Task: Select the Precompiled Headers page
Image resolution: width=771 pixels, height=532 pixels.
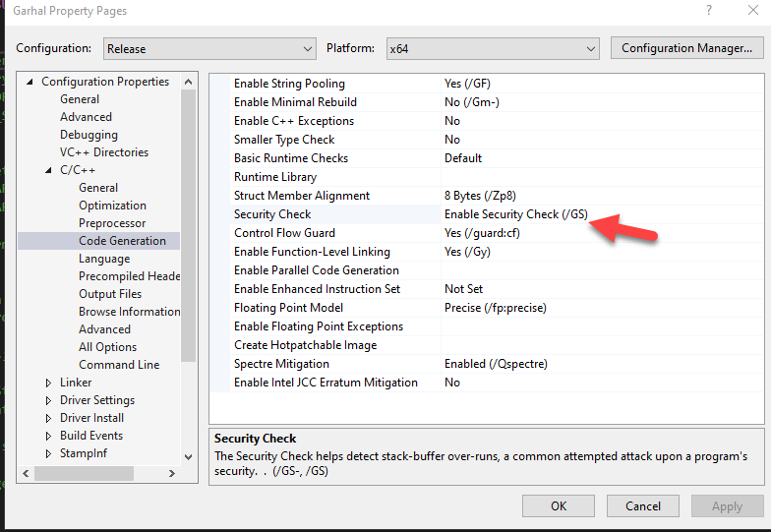Action: [x=130, y=276]
